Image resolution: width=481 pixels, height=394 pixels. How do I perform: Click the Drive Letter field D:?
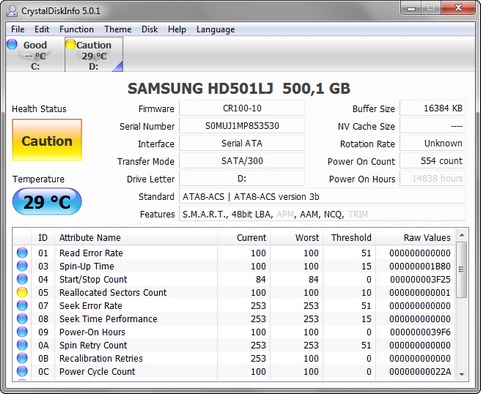[x=242, y=179]
